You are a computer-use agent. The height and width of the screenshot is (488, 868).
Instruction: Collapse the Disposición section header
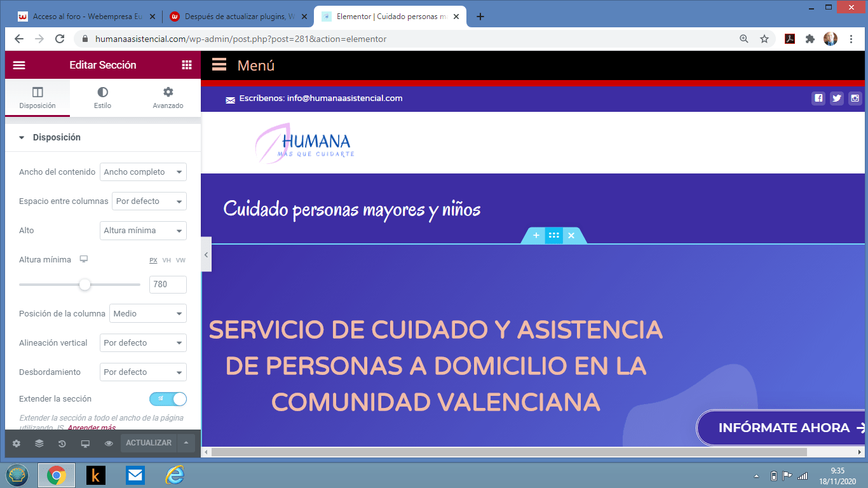coord(103,137)
